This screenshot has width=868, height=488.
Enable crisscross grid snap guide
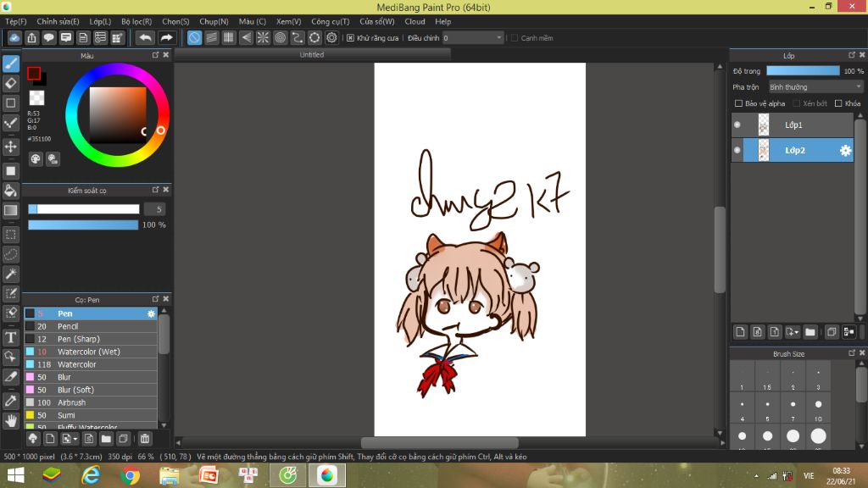[x=229, y=37]
